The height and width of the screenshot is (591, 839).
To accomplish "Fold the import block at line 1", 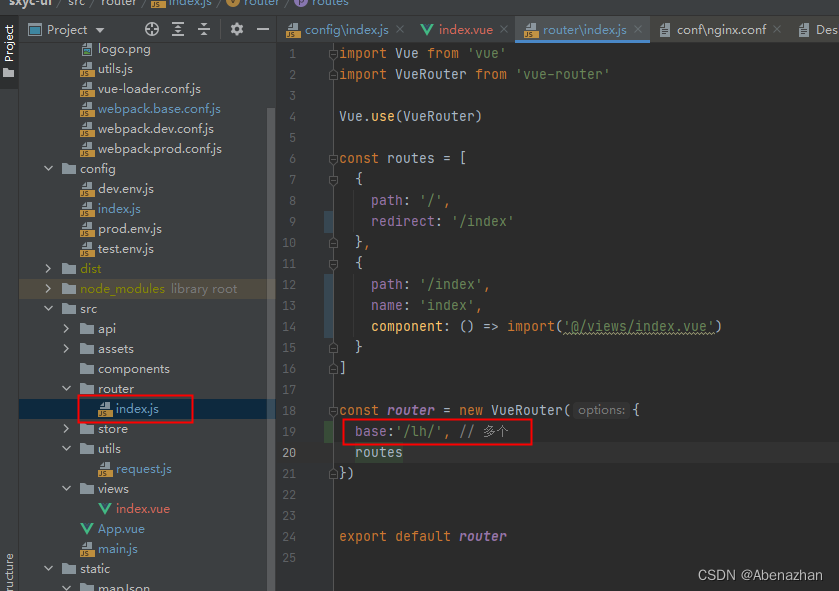I will (x=333, y=53).
